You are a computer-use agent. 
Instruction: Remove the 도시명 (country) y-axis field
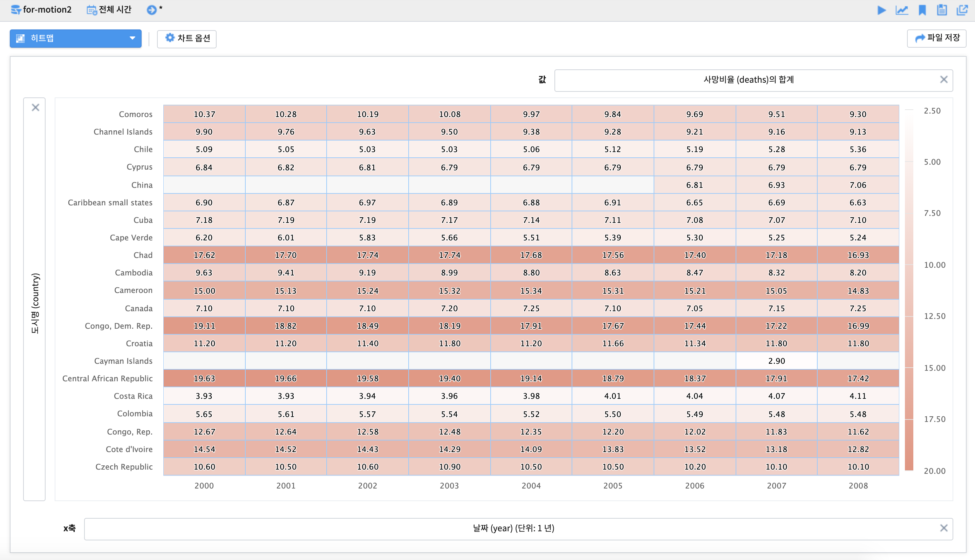click(35, 107)
